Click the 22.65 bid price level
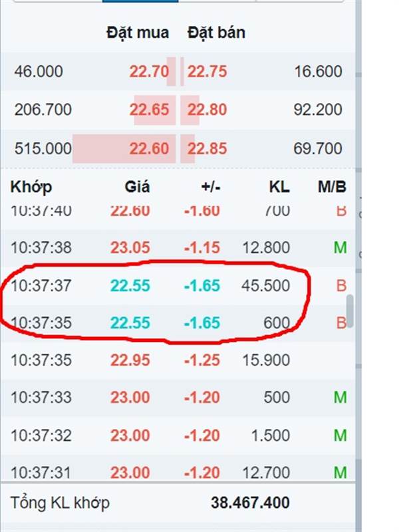Viewport: 399px width, 532px height. point(149,110)
